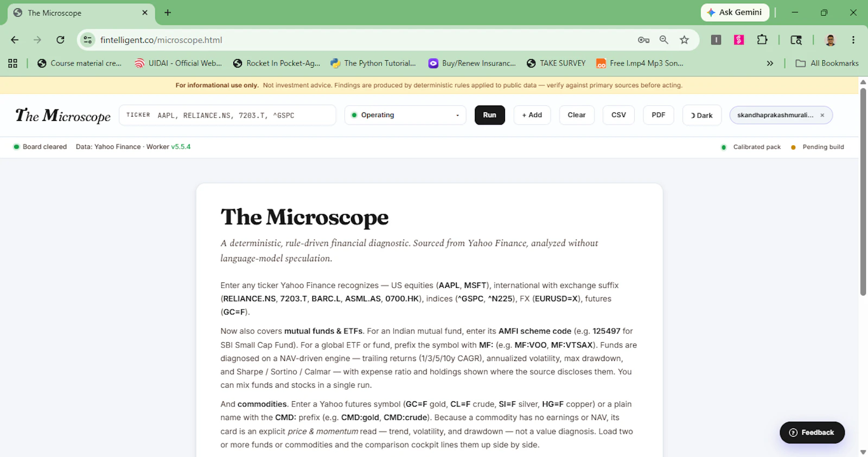Click the Calibrated pack legend item

tap(751, 147)
